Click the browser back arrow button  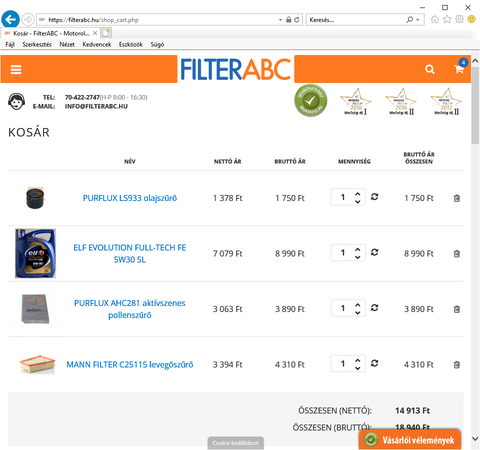pyautogui.click(x=10, y=19)
